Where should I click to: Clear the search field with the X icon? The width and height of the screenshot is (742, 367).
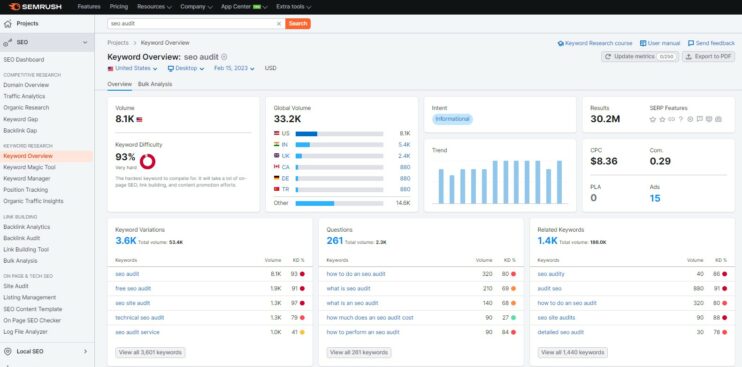279,23
